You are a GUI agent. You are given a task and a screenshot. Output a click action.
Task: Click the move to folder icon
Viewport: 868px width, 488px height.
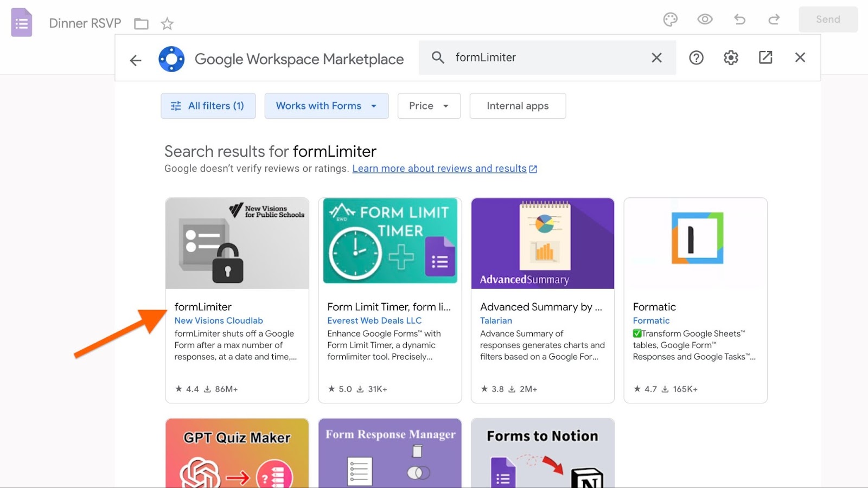[x=141, y=24]
